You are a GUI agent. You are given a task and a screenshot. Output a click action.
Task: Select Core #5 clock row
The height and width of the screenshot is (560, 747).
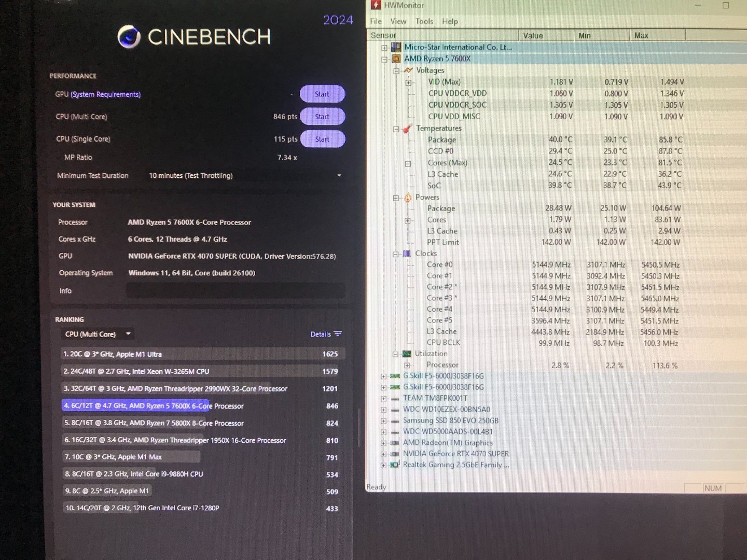(x=552, y=320)
